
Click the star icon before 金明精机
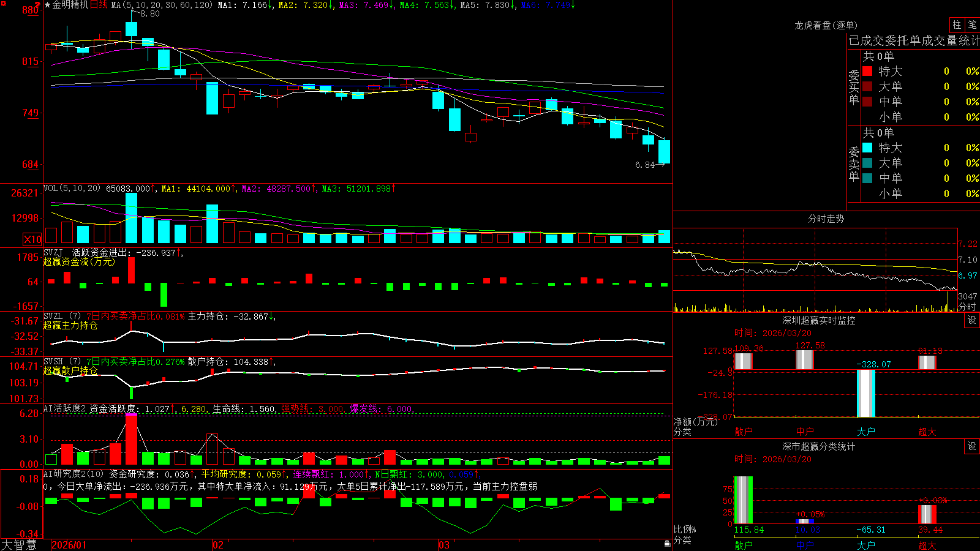(48, 5)
